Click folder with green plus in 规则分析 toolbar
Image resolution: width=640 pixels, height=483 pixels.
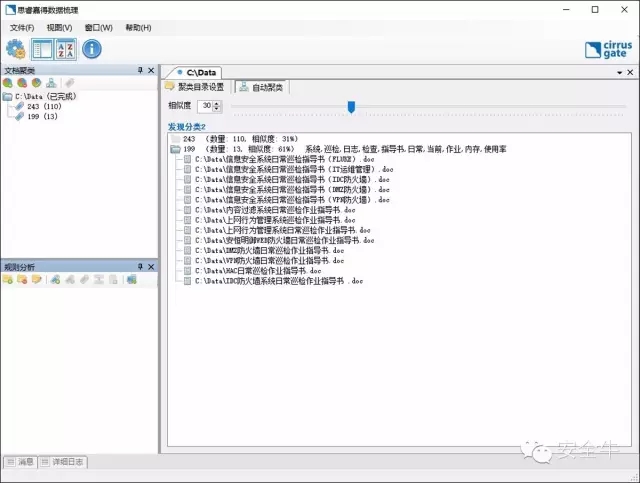coord(8,280)
